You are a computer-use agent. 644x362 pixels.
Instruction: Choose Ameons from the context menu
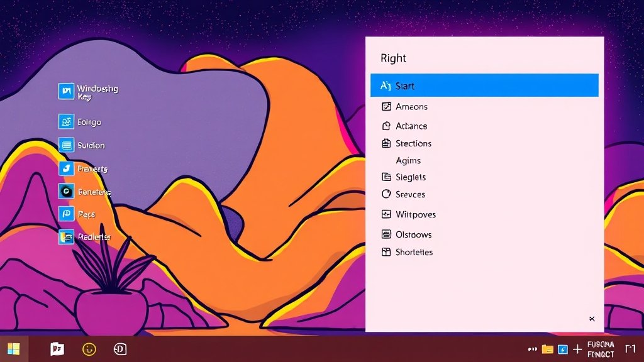click(x=411, y=107)
